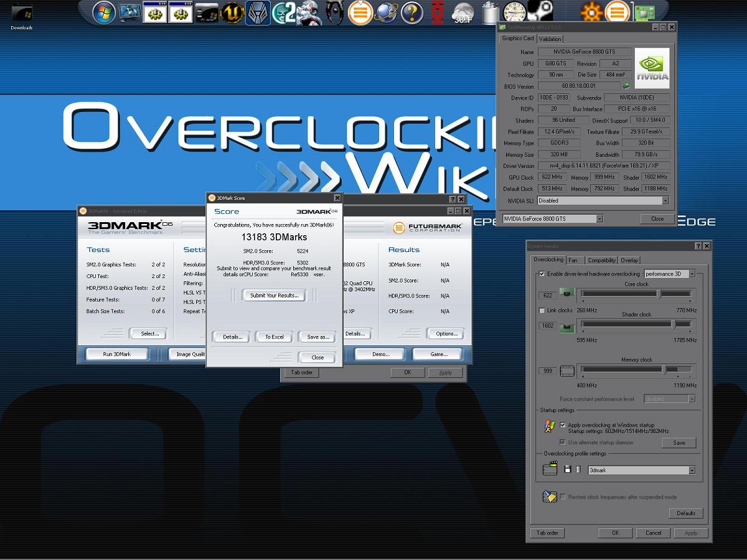The height and width of the screenshot is (560, 747).
Task: Click the memory clock 999 value field
Action: tap(548, 371)
